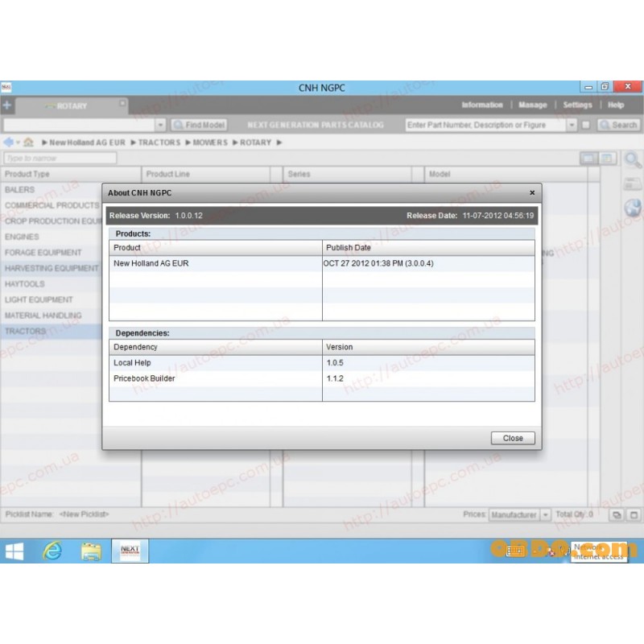
Task: Click the globe info icon in right sidebar
Action: point(633,208)
